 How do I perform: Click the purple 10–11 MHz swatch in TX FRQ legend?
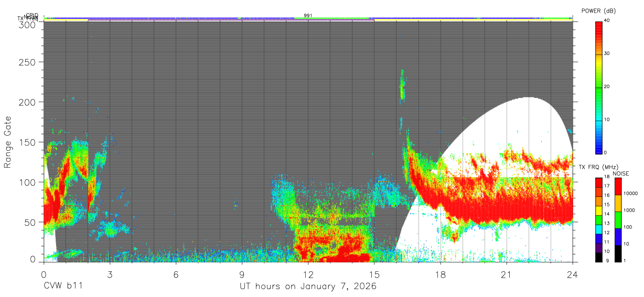(598, 249)
